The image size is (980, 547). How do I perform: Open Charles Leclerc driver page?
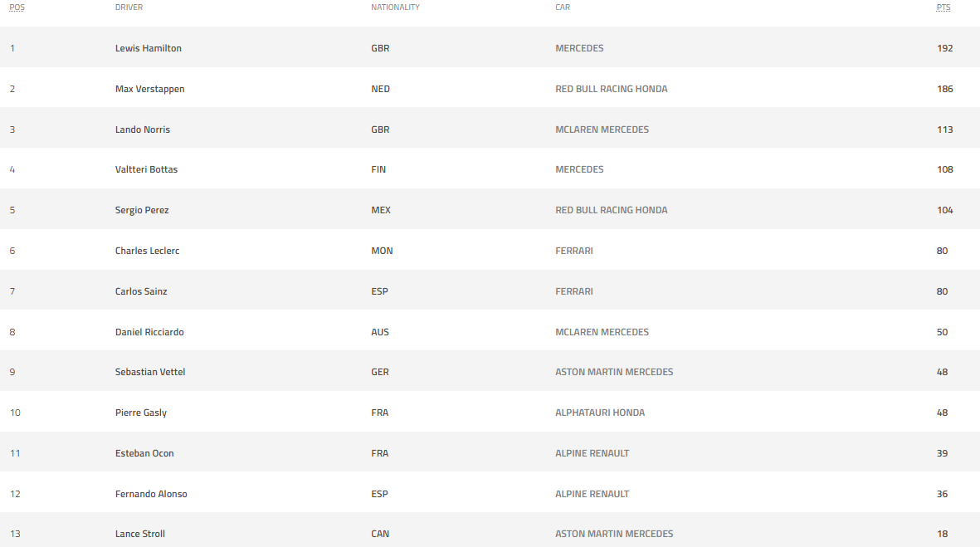[147, 251]
